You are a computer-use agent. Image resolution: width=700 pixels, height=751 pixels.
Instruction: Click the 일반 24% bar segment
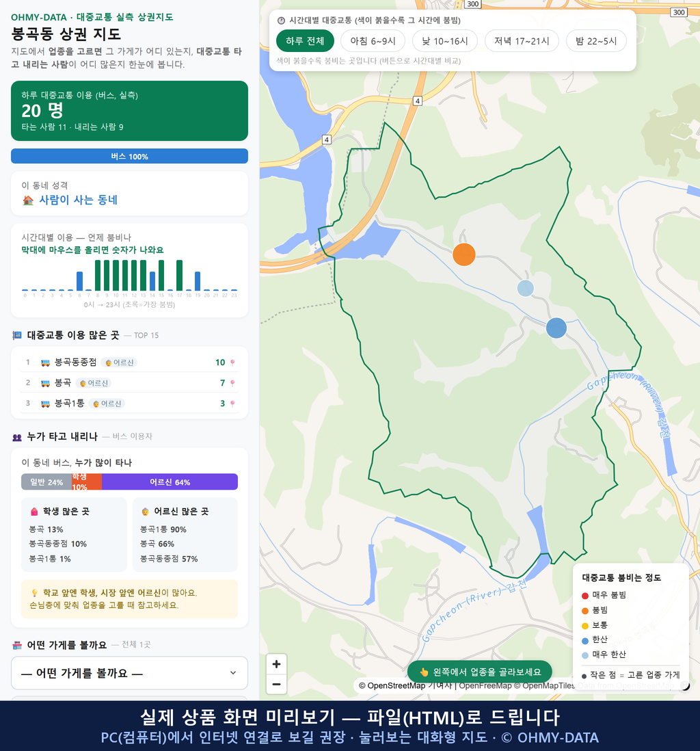point(46,482)
